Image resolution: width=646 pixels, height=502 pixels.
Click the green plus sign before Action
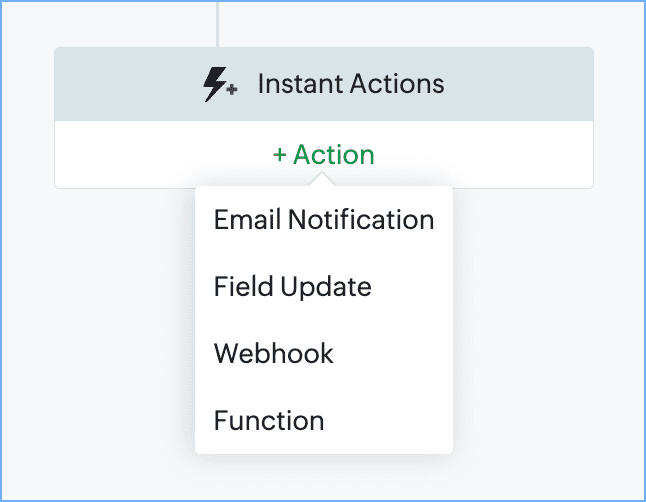coord(280,155)
